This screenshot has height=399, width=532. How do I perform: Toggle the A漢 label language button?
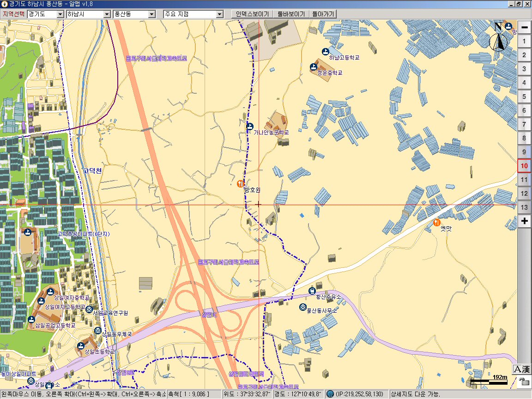[521, 369]
